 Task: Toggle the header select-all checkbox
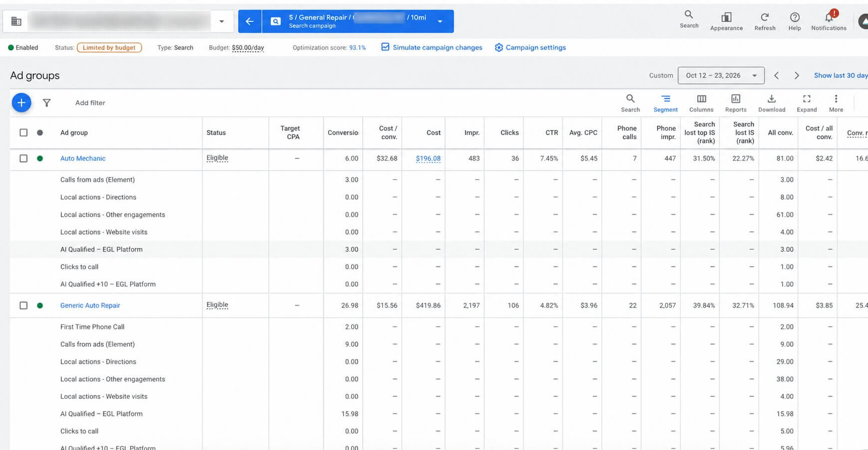coord(23,133)
